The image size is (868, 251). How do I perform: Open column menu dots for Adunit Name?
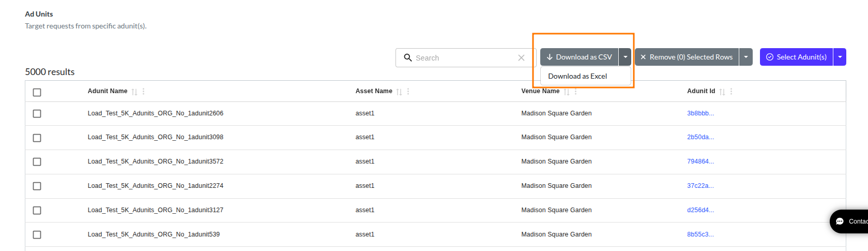coord(144,92)
